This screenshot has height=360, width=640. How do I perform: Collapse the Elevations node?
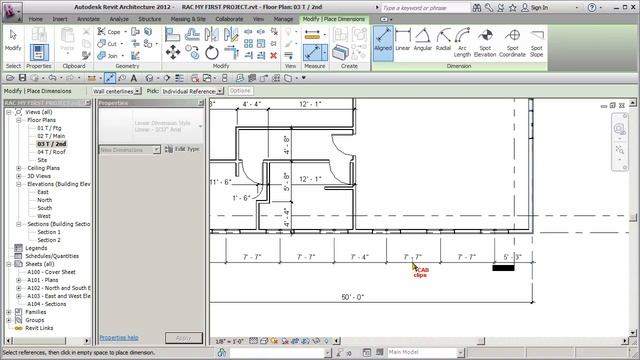click(19, 184)
